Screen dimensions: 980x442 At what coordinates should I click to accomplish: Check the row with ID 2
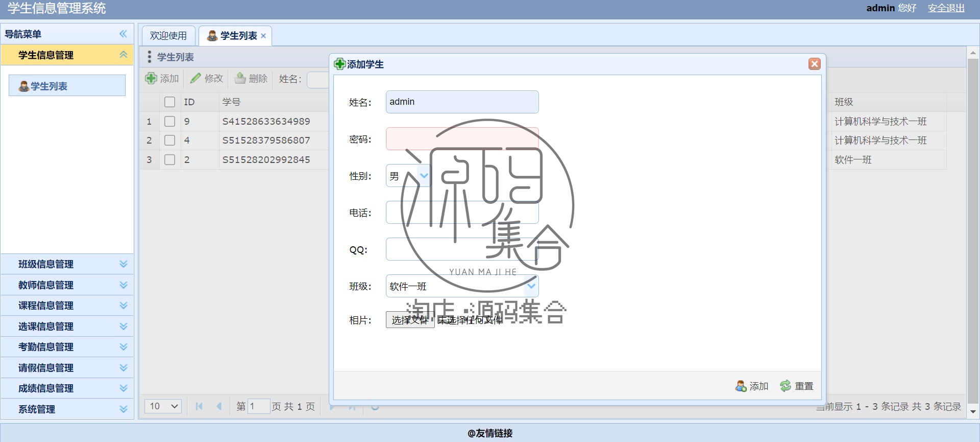pyautogui.click(x=170, y=159)
